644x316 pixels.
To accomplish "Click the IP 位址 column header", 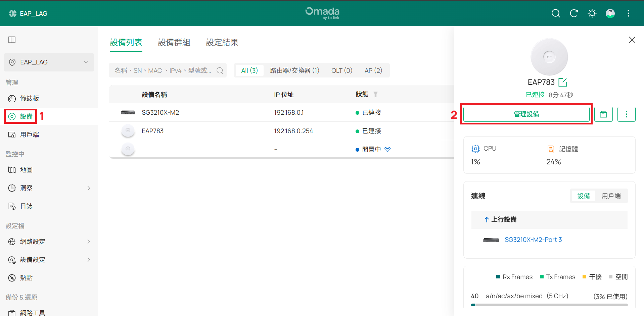I will tap(284, 95).
